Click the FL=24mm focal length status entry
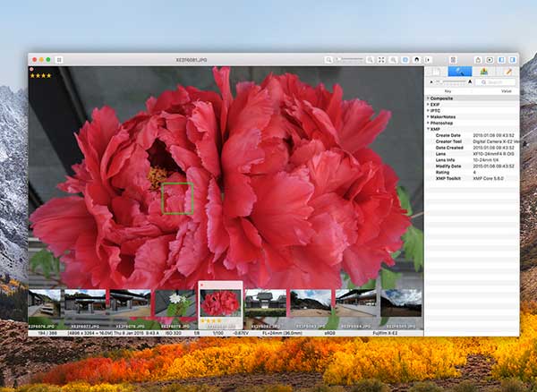Image resolution: width=537 pixels, height=392 pixels. coord(282,333)
